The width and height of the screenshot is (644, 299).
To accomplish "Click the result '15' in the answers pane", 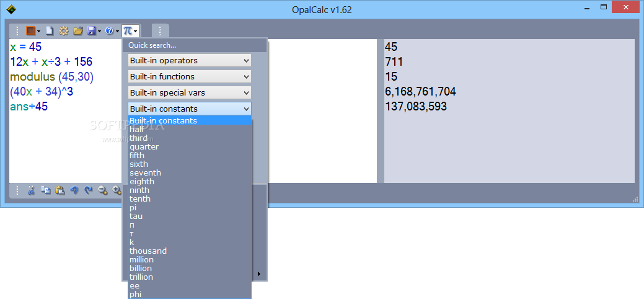I will tap(391, 76).
